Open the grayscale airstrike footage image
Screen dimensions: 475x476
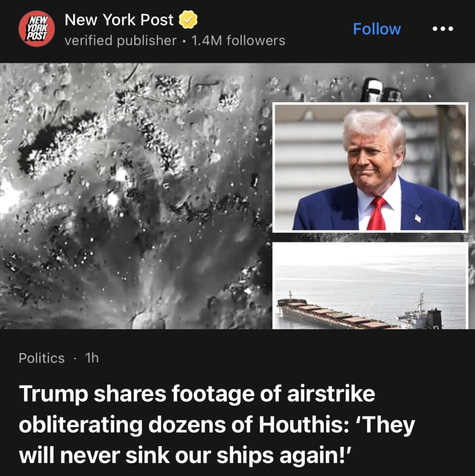pyautogui.click(x=136, y=196)
